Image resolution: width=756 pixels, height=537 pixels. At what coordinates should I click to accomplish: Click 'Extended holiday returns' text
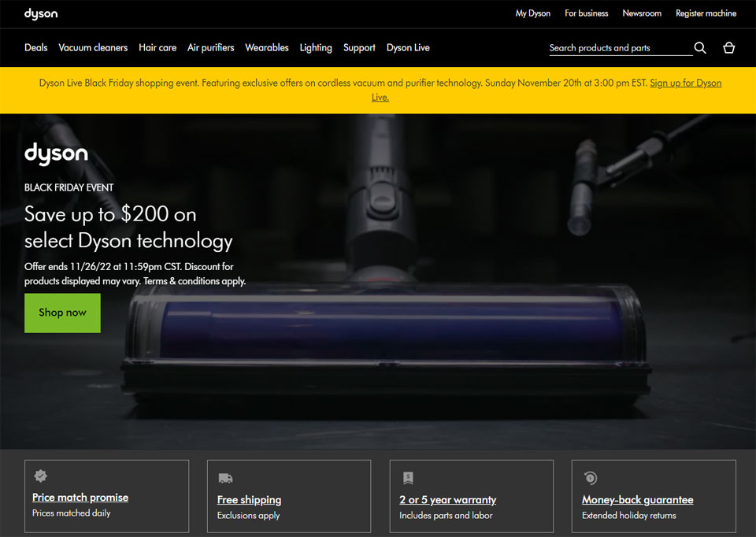(628, 516)
